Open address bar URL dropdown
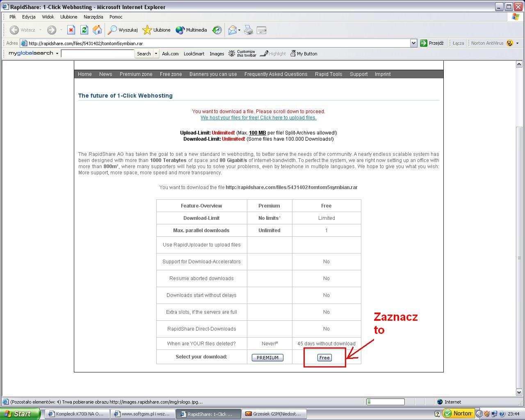 click(413, 43)
